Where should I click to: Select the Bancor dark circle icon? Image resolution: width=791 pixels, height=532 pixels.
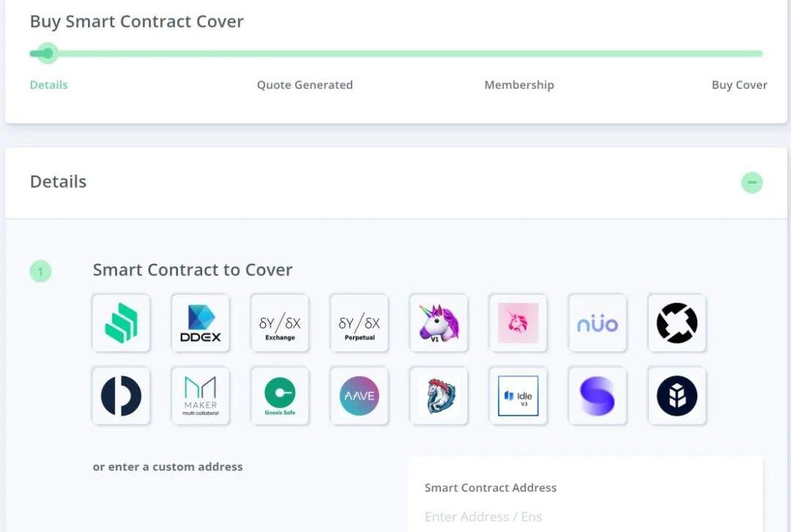pos(677,396)
